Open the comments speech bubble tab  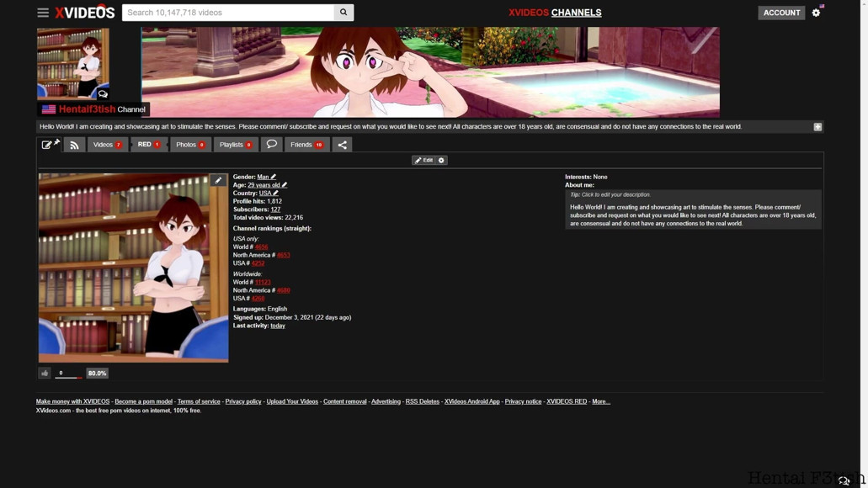pos(271,145)
